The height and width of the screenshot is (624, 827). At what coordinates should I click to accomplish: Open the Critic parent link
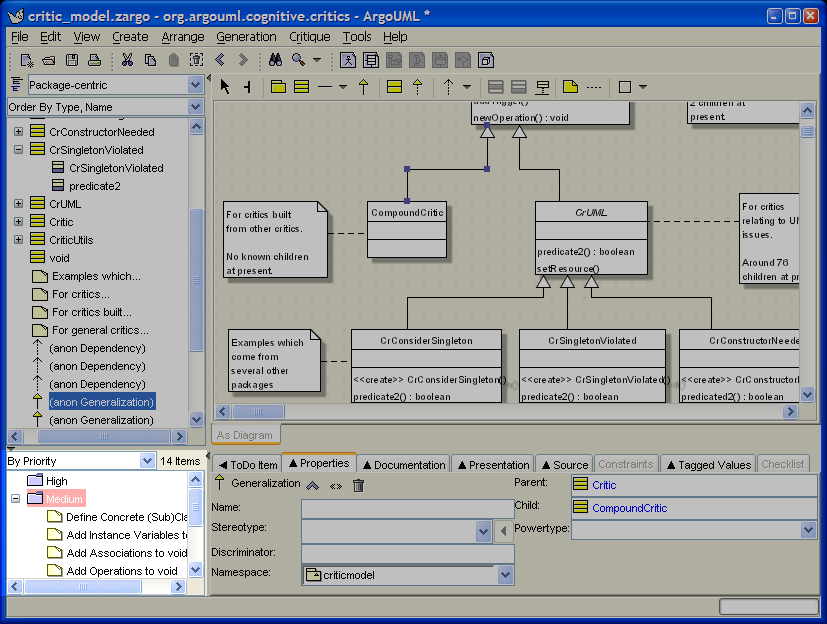click(x=604, y=485)
